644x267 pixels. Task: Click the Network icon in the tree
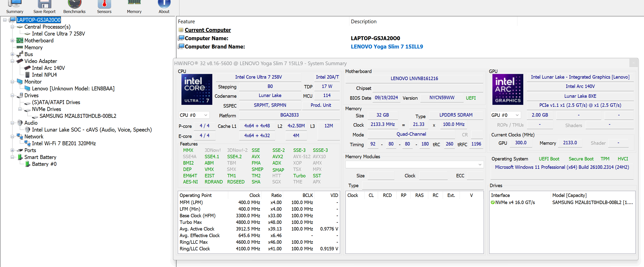point(20,136)
